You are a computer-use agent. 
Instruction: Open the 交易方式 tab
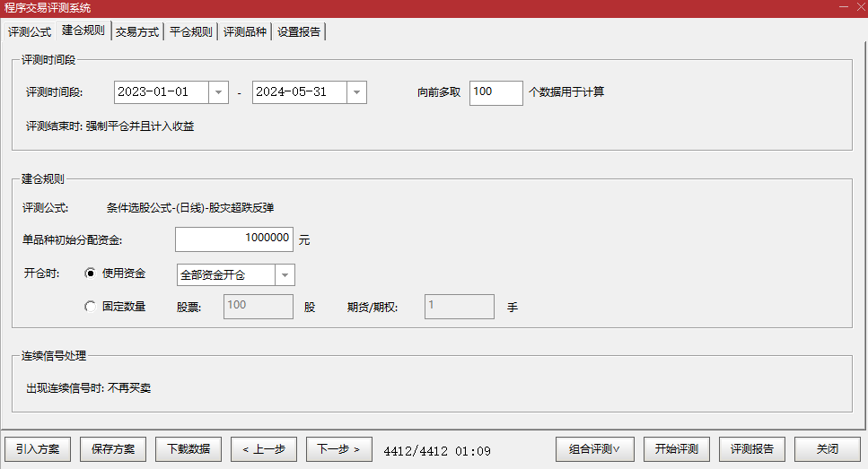click(137, 31)
